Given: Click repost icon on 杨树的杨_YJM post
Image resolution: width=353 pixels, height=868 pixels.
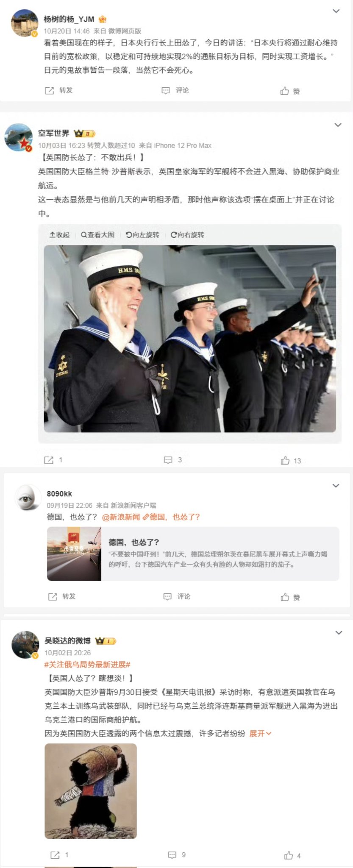Looking at the screenshot, I should tap(50, 90).
